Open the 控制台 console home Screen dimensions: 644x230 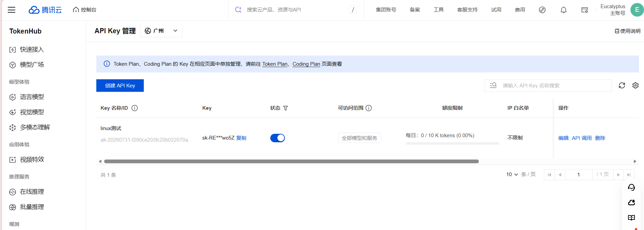[85, 10]
